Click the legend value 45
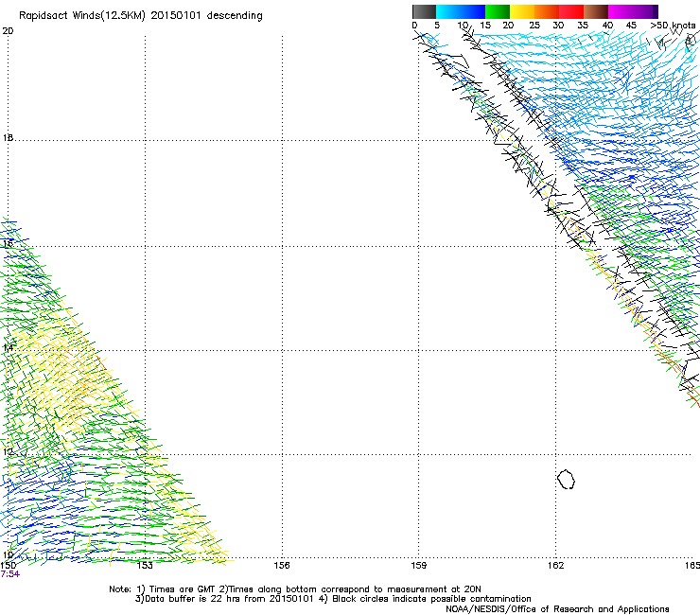The height and width of the screenshot is (615, 700). click(x=631, y=26)
